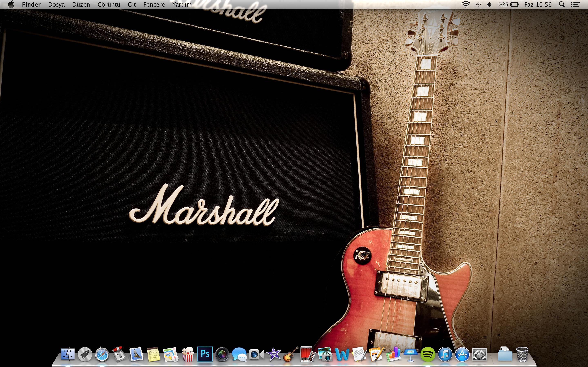Screen dimensions: 588x367
Task: Launch Popcorn Time app icon
Action: [x=188, y=354]
